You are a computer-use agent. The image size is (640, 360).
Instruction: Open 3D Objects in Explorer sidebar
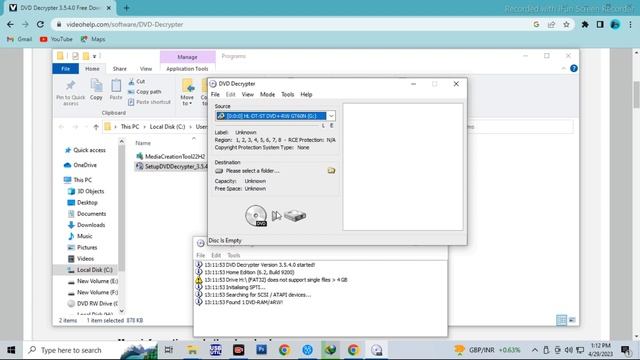pyautogui.click(x=86, y=191)
